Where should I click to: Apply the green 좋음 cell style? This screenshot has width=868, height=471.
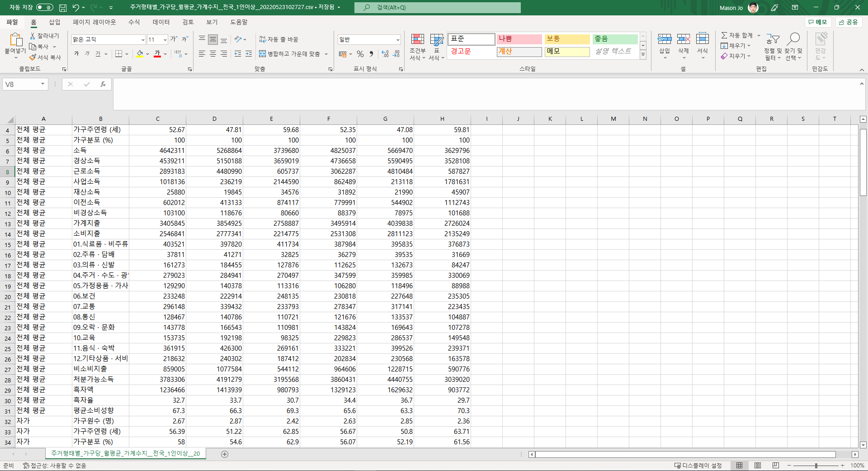(615, 39)
